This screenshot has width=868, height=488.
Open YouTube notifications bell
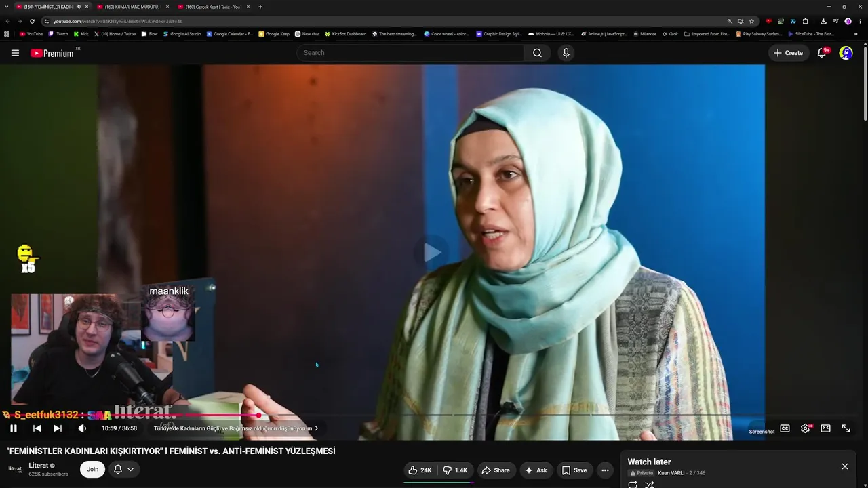coord(822,53)
